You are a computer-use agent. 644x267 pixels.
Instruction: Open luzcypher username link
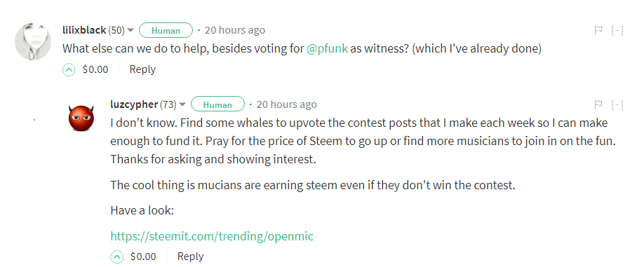tap(134, 104)
